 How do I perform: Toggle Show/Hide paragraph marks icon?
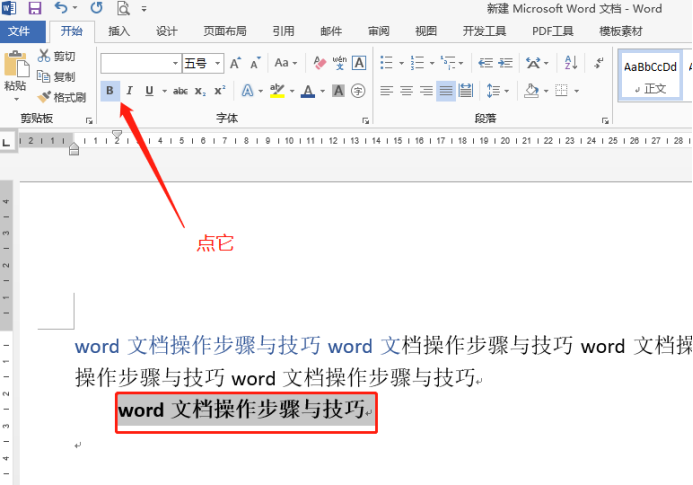pyautogui.click(x=599, y=63)
